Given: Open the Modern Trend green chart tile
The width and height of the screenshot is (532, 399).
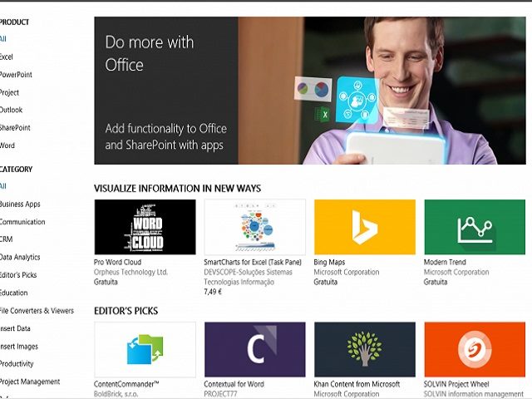Looking at the screenshot, I should coord(475,227).
